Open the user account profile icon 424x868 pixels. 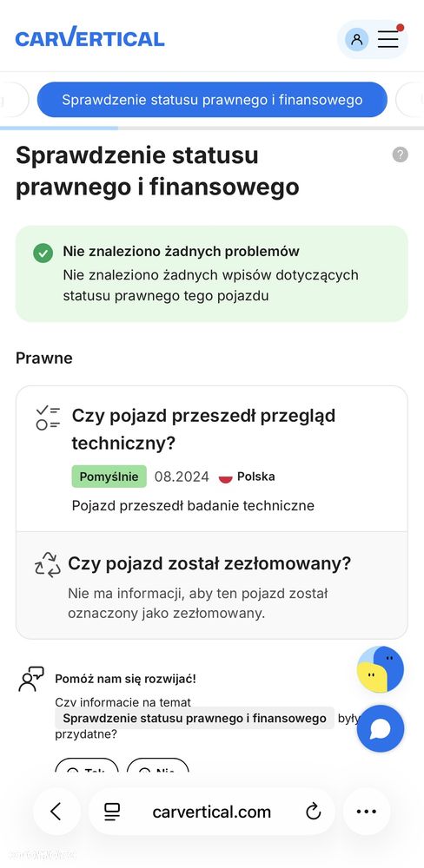coord(356,39)
